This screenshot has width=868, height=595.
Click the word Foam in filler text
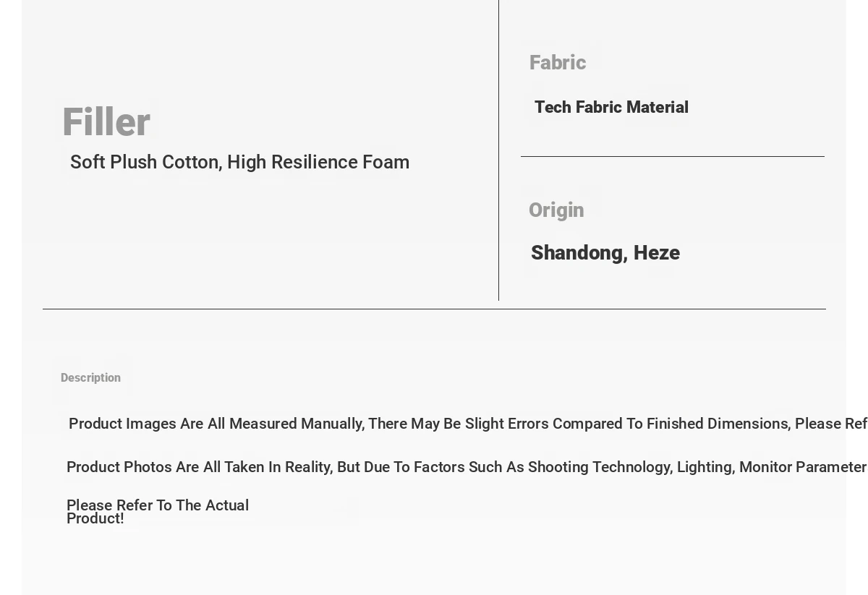[x=386, y=162]
